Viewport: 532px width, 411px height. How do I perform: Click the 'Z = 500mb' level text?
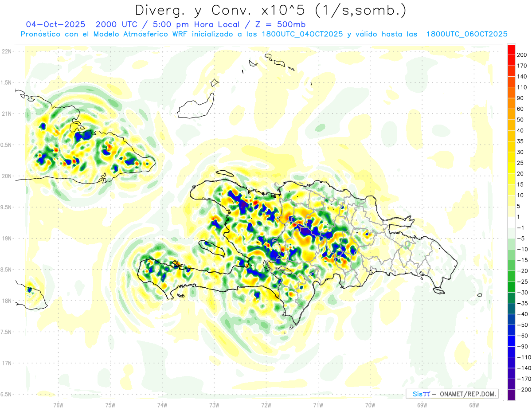click(278, 24)
